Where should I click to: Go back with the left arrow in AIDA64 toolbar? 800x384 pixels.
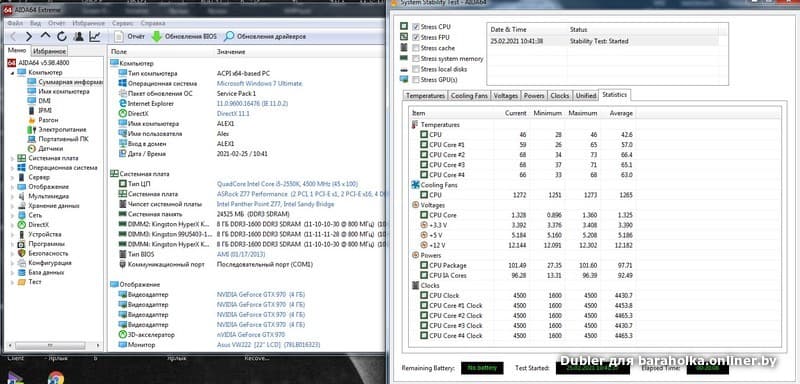[x=13, y=37]
